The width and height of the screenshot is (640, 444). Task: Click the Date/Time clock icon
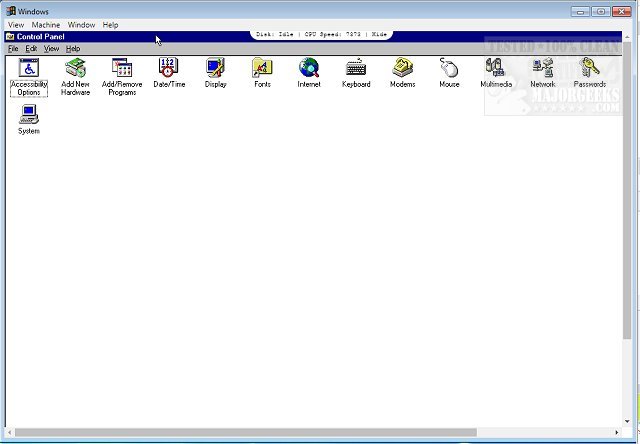(169, 68)
